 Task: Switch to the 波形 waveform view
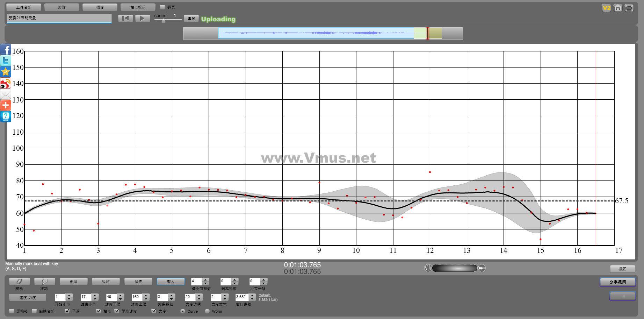62,7
